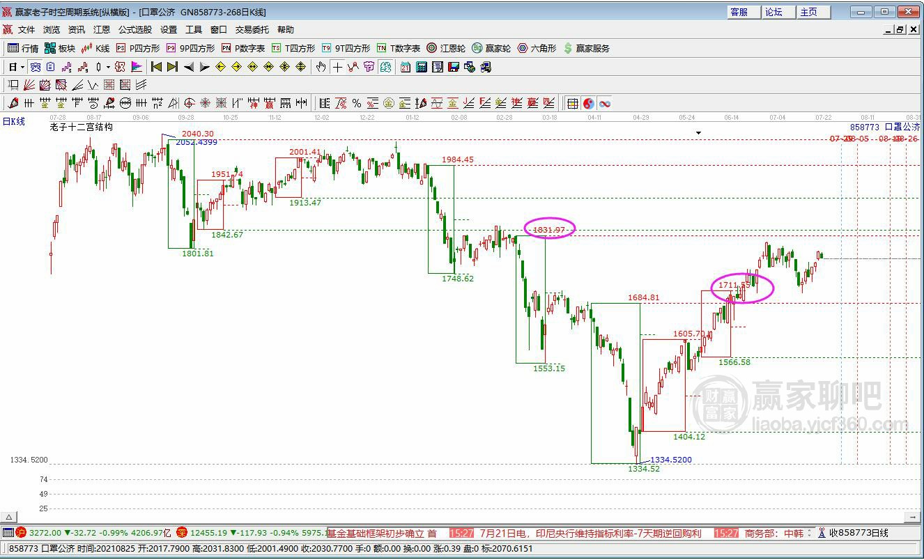This screenshot has width=924, height=560.
Task: Open the 公式选股 menu
Action: pyautogui.click(x=135, y=29)
